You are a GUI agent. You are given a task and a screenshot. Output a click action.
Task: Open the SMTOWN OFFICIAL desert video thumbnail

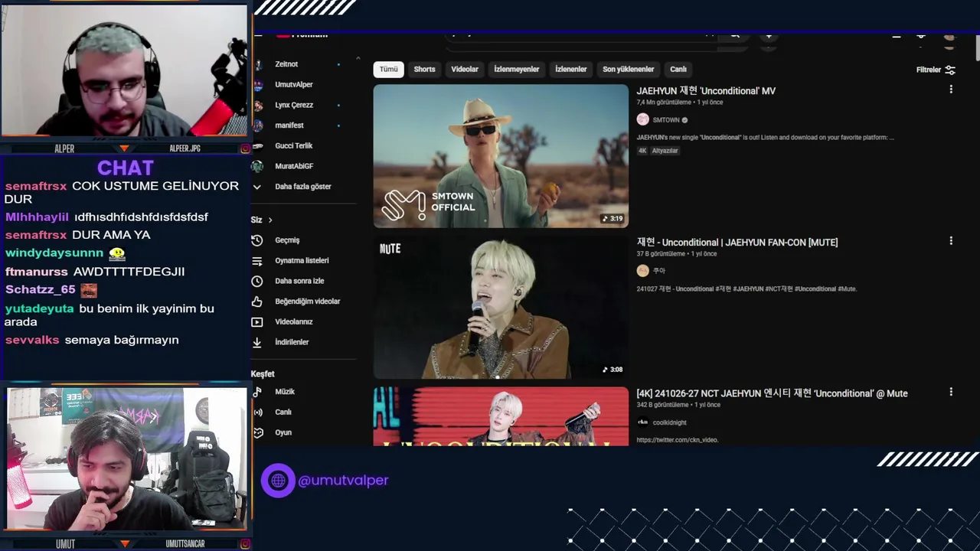pyautogui.click(x=501, y=156)
